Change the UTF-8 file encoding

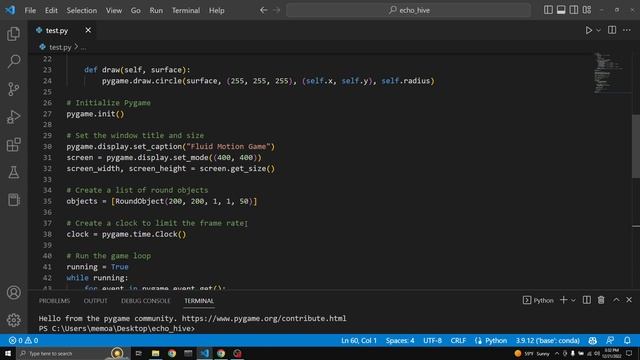point(432,340)
